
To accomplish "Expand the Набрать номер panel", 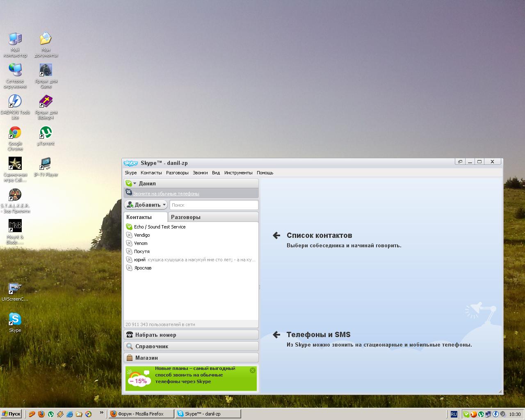I will coord(191,335).
